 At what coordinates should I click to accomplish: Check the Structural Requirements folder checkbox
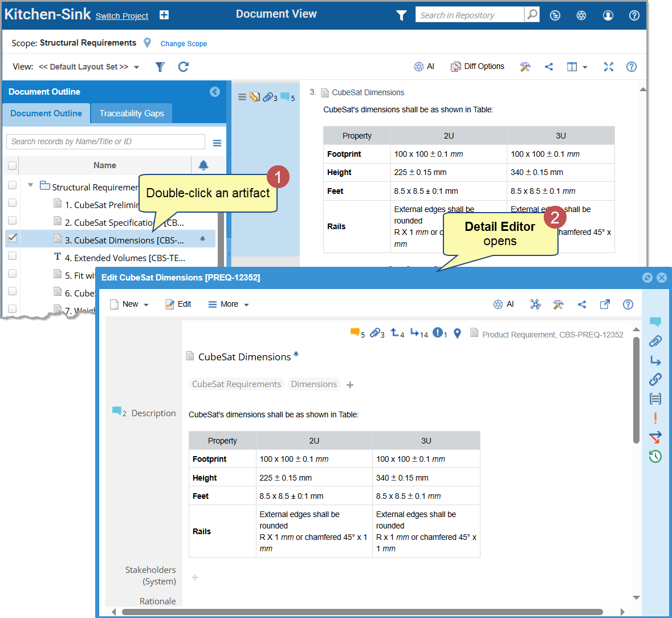point(13,185)
